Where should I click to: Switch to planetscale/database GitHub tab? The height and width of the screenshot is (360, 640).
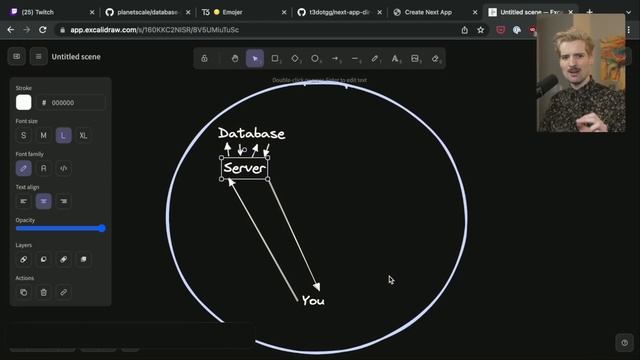tap(147, 12)
